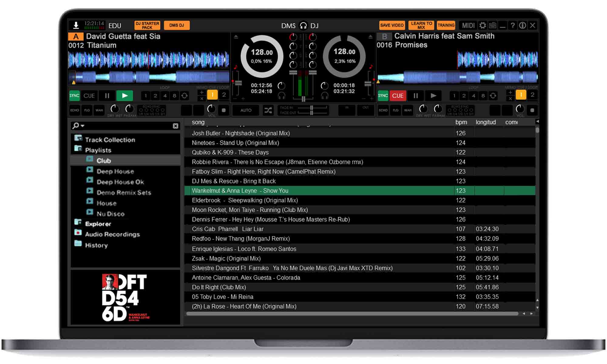This screenshot has width=607, height=364.
Task: Click the headphones logo between DMS and DJ
Action: coord(303,25)
